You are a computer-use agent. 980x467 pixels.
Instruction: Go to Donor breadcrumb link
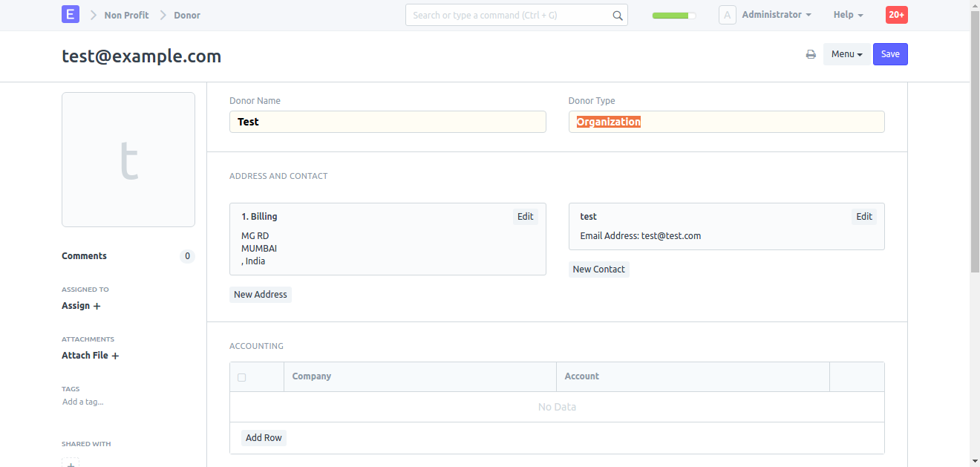(x=187, y=15)
